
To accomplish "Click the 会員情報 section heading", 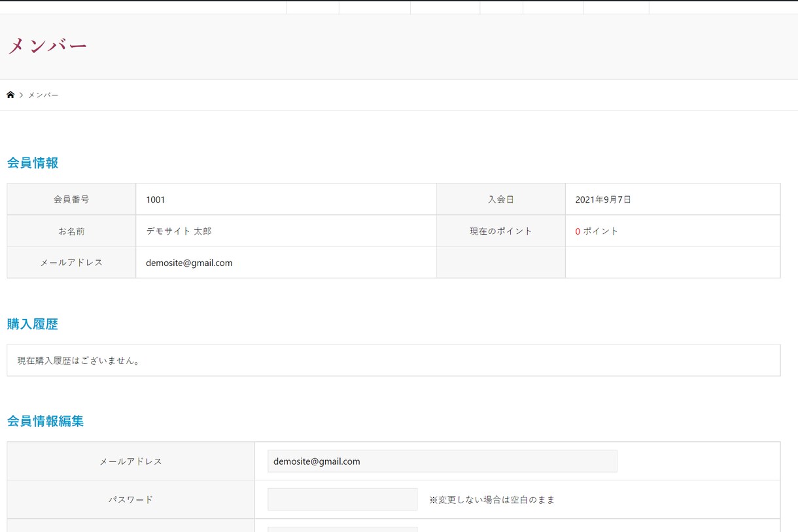I will click(x=33, y=163).
